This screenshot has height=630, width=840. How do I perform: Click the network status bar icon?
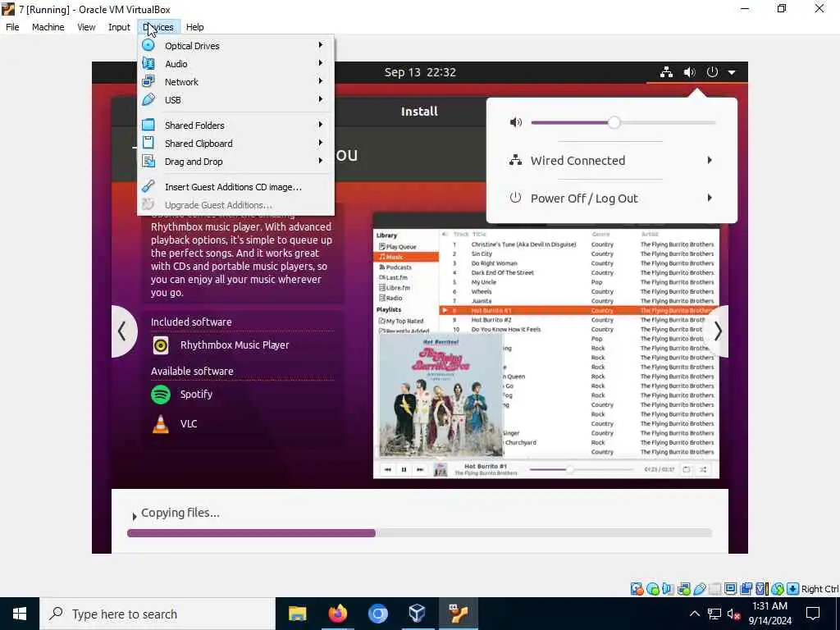(683, 589)
